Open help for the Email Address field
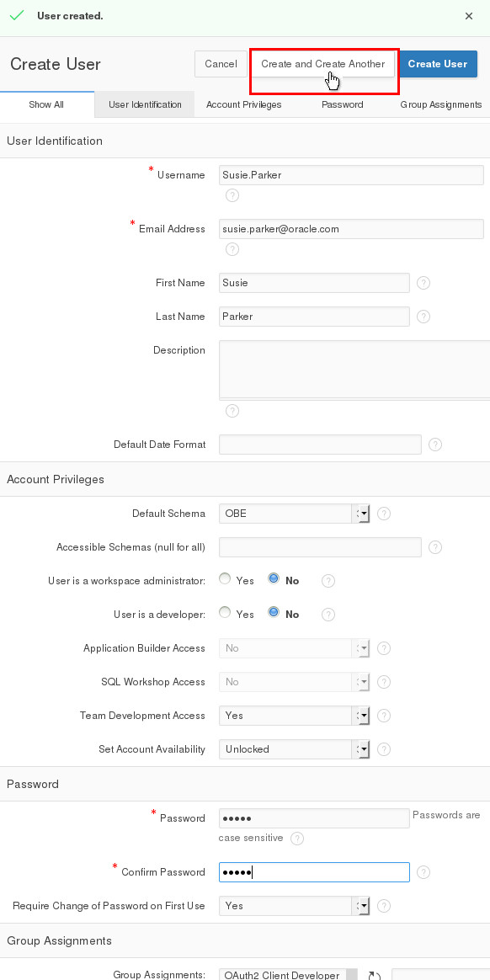Screen dimensions: 490x980 [232, 249]
